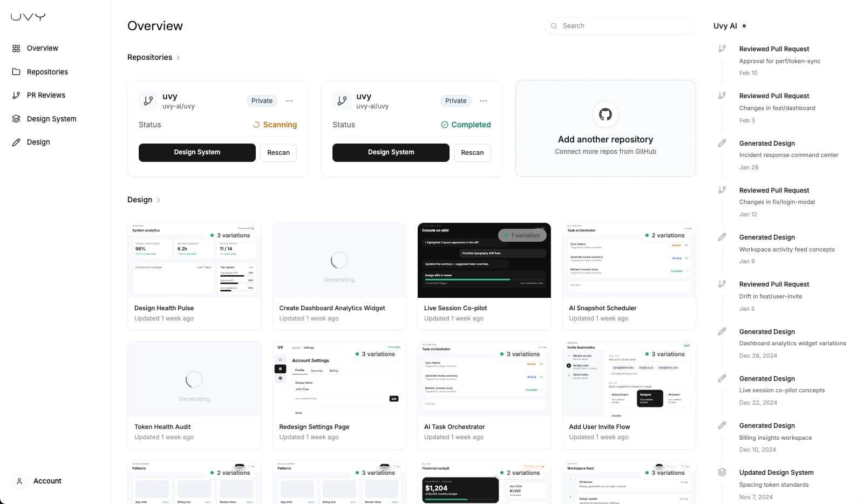Click the Design pencil icon in the sidebar
The height and width of the screenshot is (504, 864).
(16, 142)
